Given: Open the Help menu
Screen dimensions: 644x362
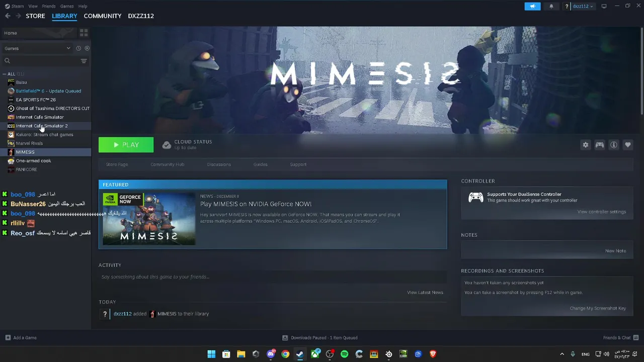Looking at the screenshot, I should click(x=83, y=6).
